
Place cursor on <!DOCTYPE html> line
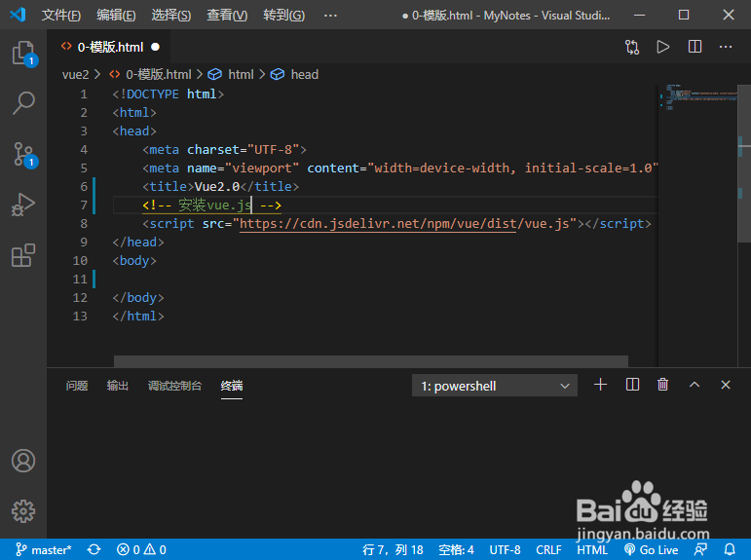[169, 93]
